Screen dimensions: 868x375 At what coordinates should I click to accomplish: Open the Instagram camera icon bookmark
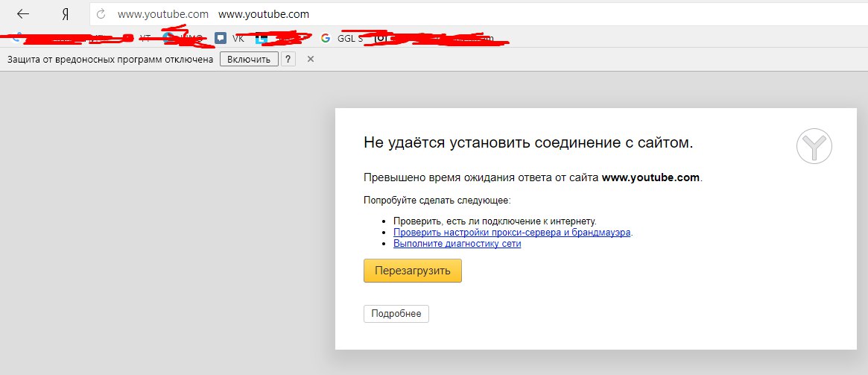(x=381, y=37)
